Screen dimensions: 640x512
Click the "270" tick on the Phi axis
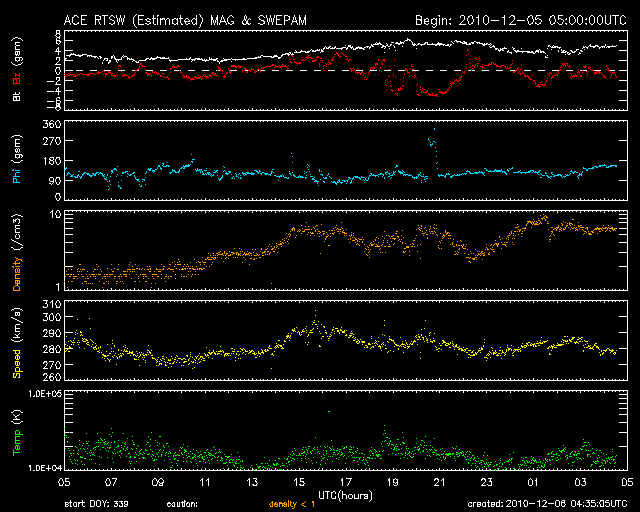tap(52, 141)
